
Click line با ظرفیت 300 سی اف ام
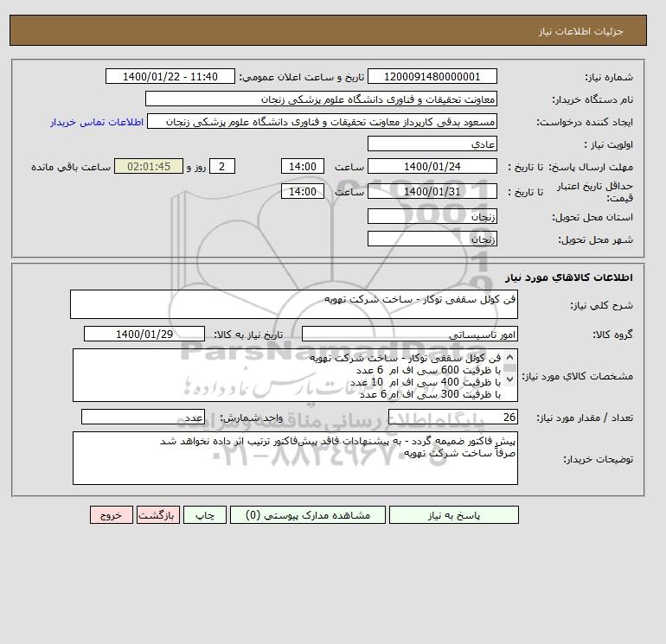pos(430,395)
